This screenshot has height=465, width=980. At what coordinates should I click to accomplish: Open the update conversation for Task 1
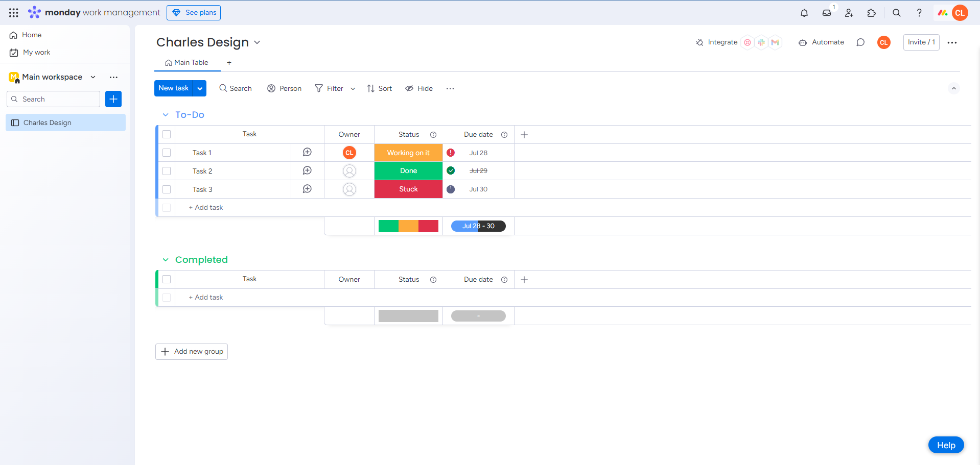(x=307, y=152)
